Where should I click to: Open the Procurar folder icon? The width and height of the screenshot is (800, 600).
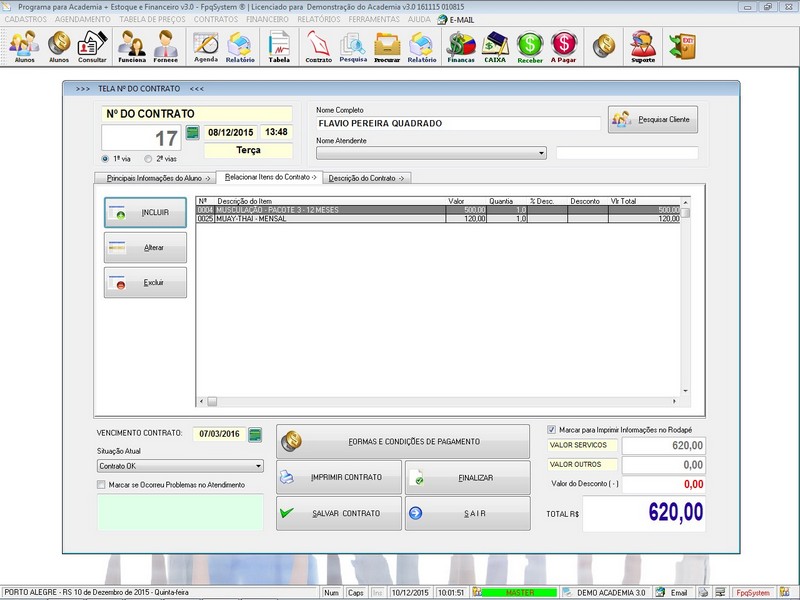point(387,46)
